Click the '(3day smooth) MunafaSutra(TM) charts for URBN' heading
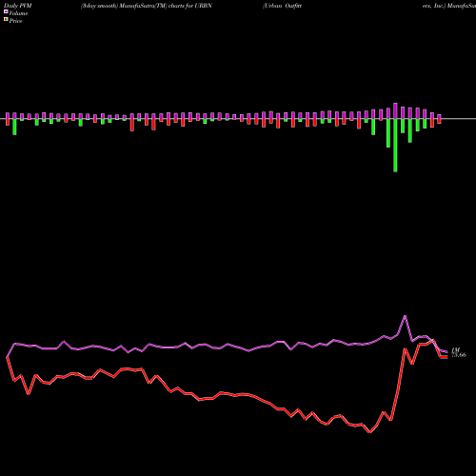The width and height of the screenshot is (476, 476). click(147, 6)
